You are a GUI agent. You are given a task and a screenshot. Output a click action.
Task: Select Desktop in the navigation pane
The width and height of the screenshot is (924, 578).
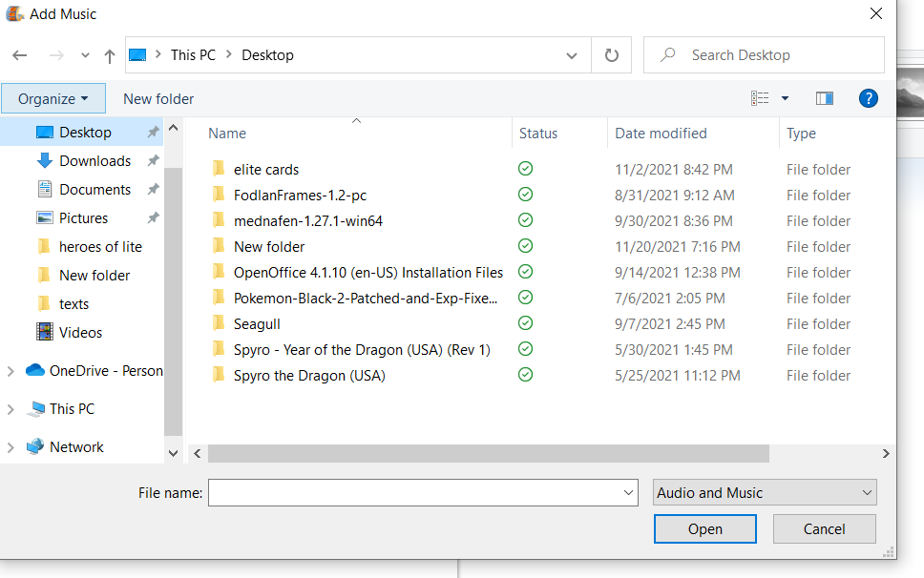coord(82,133)
